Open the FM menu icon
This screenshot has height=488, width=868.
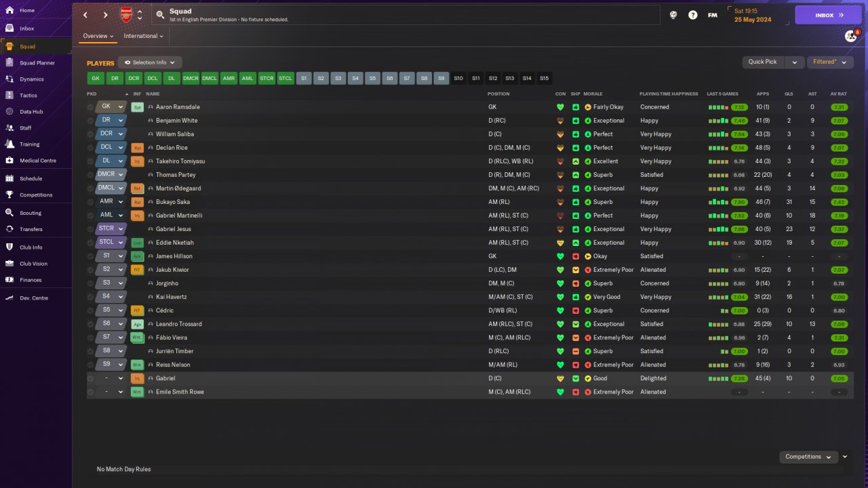coord(712,15)
